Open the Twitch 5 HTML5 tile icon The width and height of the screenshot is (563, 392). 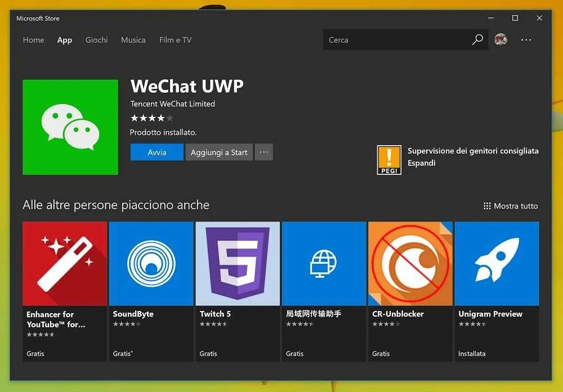pos(238,264)
